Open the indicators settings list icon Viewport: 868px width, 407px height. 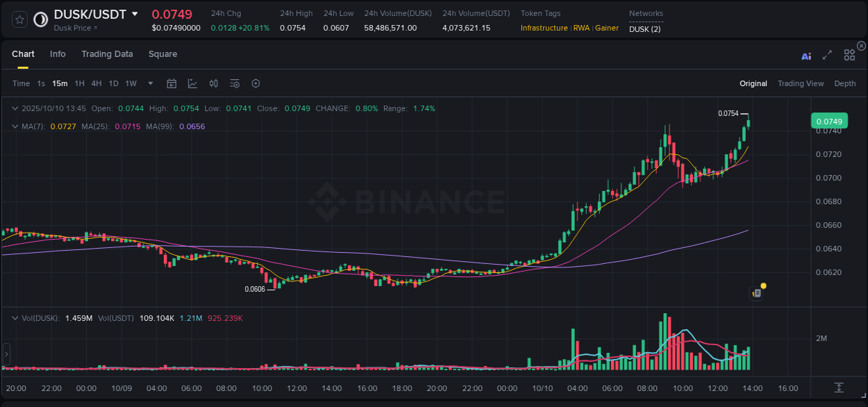click(234, 83)
